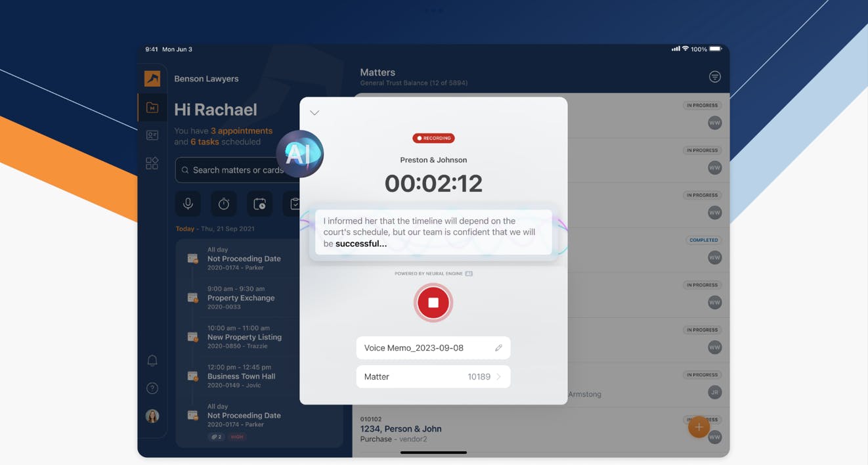Click the JR avatar next to Armstong
868x465 pixels.
click(715, 392)
